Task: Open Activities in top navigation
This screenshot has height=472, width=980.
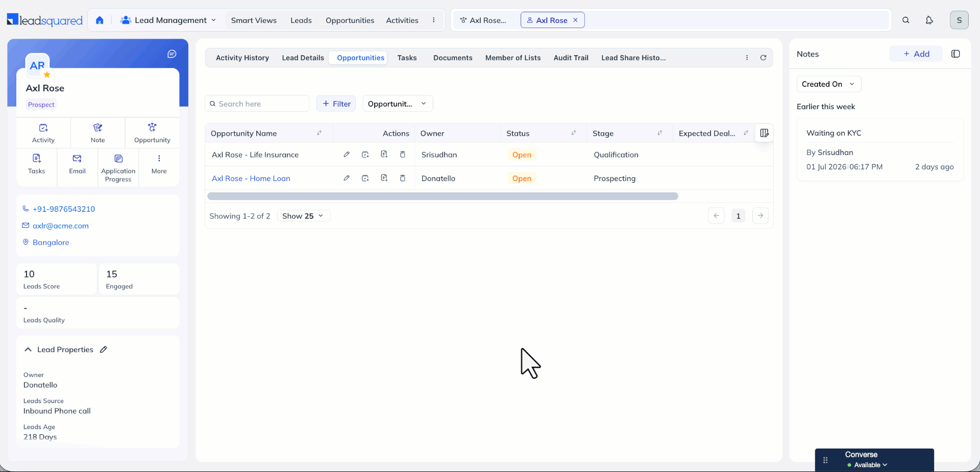Action: [402, 20]
